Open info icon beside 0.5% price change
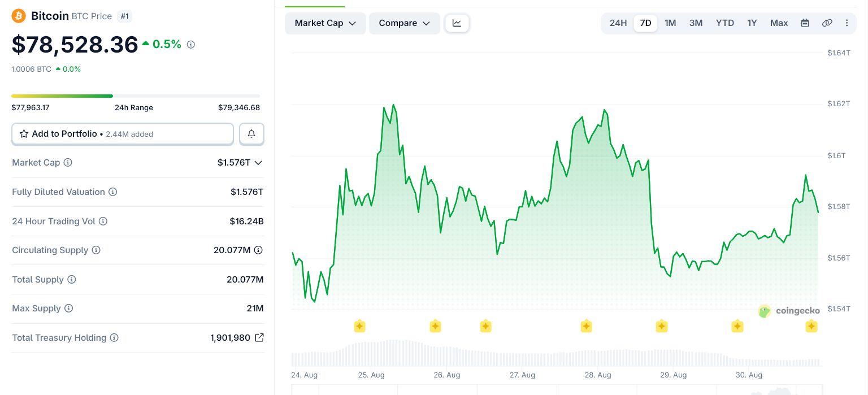 click(x=191, y=45)
